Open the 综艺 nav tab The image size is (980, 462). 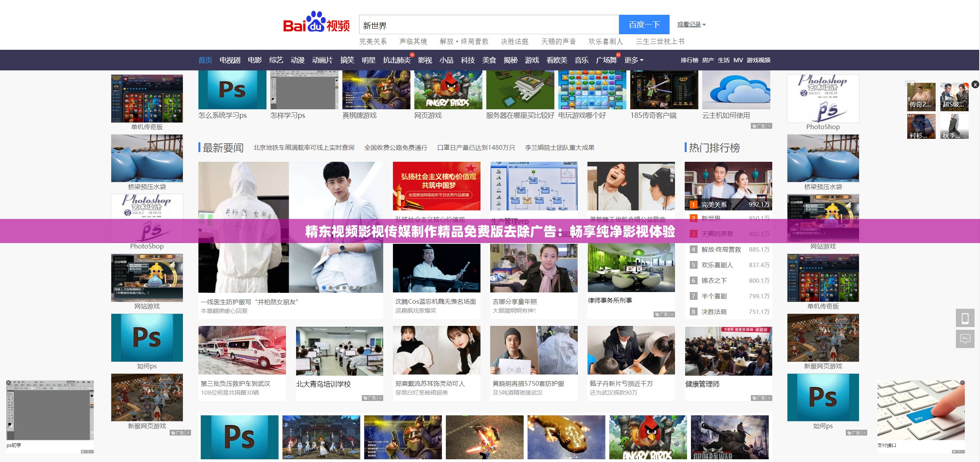pyautogui.click(x=276, y=60)
